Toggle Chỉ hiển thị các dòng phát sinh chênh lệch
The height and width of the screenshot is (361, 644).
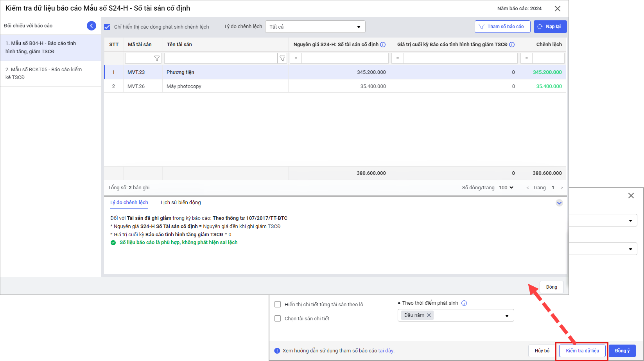click(x=107, y=27)
